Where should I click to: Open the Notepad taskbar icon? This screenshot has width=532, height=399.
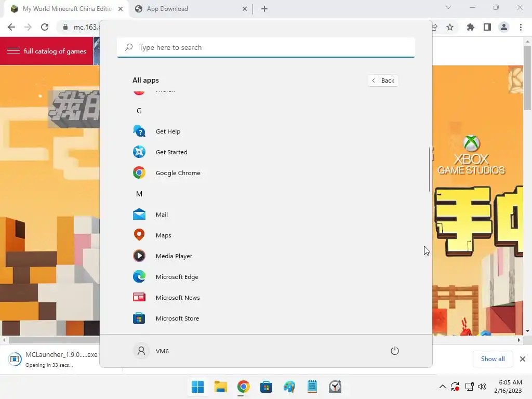tap(312, 387)
